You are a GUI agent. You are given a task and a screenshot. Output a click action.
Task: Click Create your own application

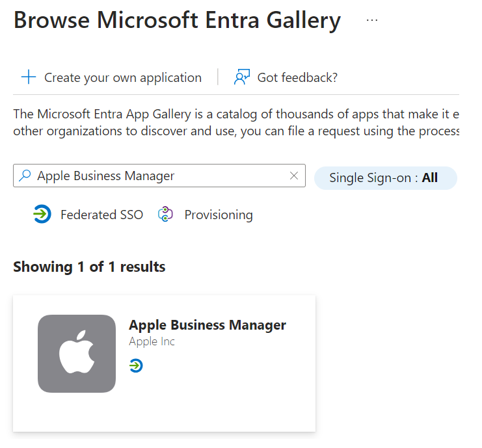[123, 77]
